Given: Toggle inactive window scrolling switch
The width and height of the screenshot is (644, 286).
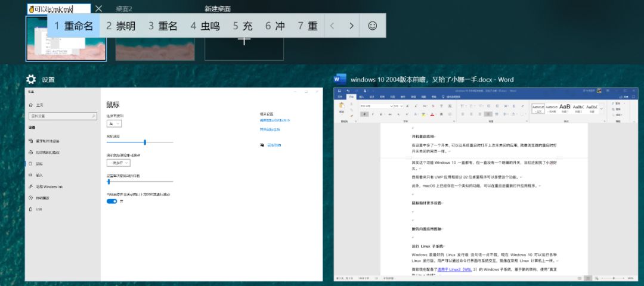Looking at the screenshot, I should 112,201.
